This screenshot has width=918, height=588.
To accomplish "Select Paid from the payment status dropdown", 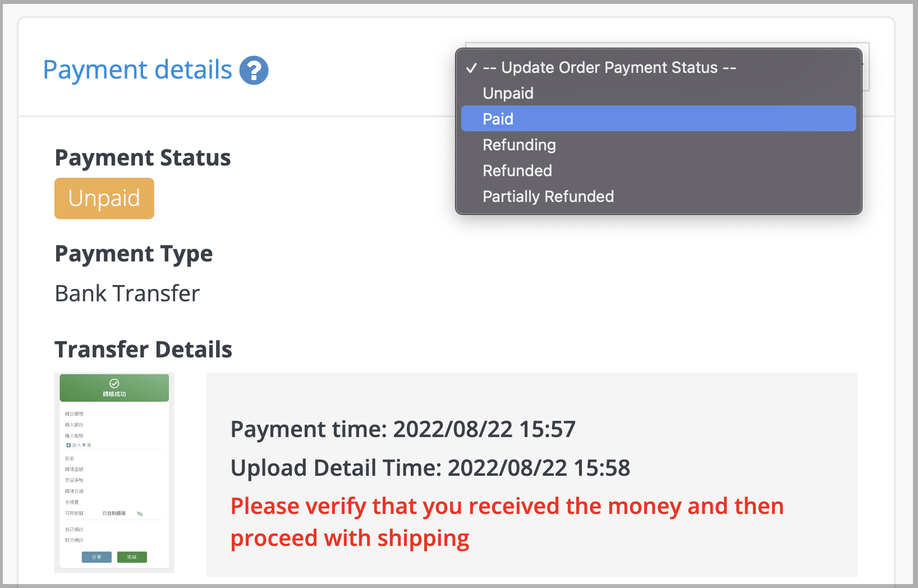I will click(658, 119).
